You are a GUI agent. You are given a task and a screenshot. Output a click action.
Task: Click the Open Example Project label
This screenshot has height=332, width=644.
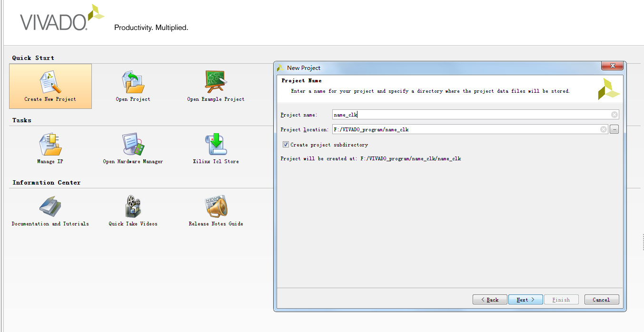216,99
